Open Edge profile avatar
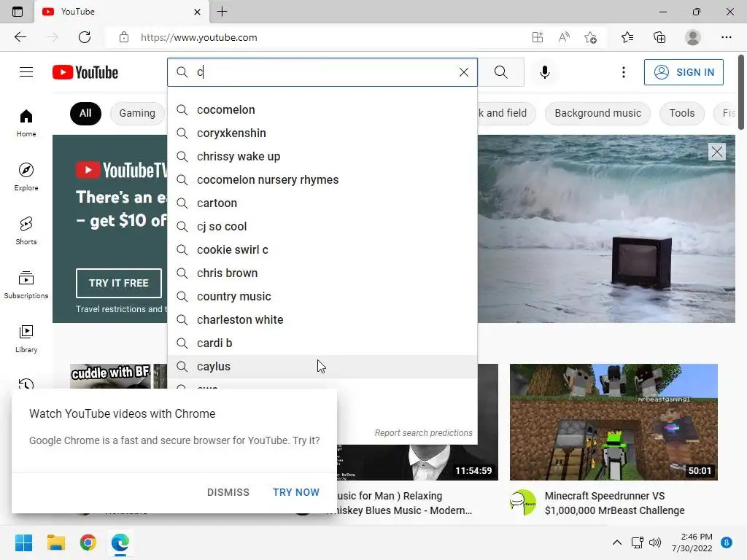747x560 pixels. point(692,37)
